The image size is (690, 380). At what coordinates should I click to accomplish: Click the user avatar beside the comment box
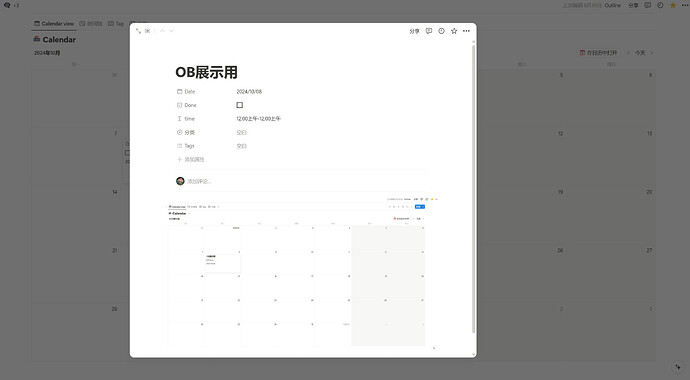click(x=180, y=181)
